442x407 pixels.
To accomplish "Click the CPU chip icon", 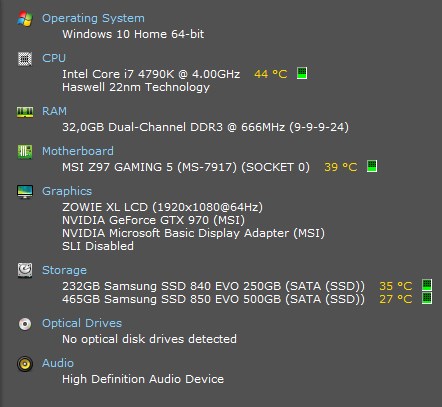I will pos(25,59).
